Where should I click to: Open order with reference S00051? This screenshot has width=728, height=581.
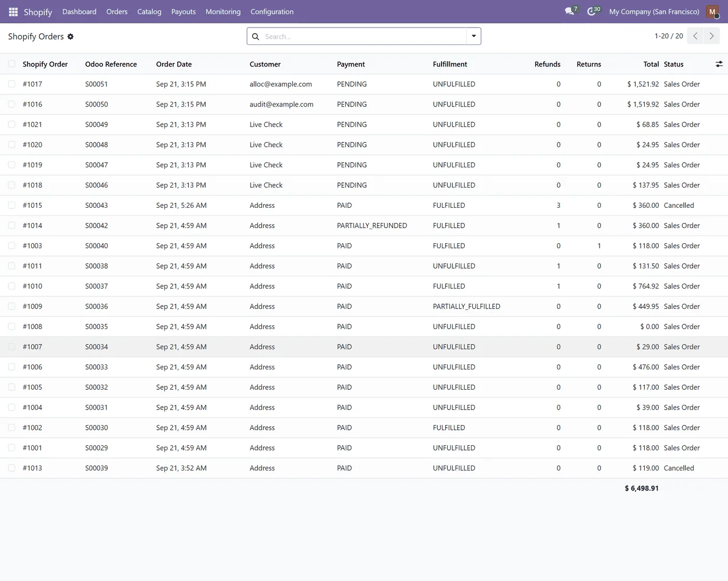tap(96, 84)
